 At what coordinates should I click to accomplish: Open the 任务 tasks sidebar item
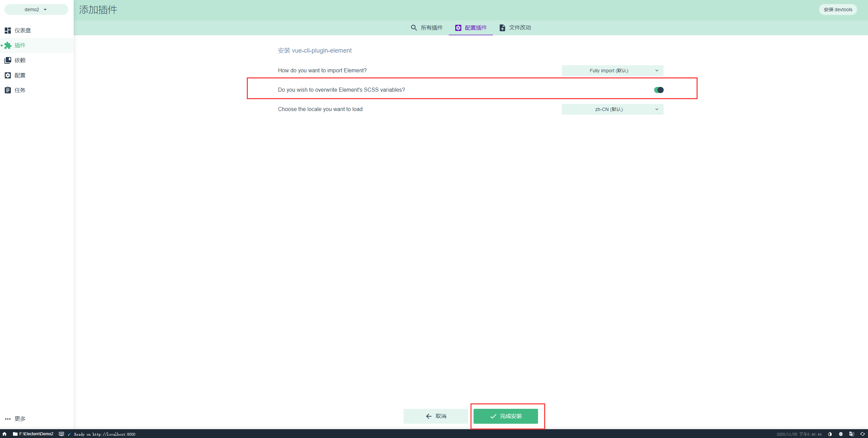(x=20, y=90)
